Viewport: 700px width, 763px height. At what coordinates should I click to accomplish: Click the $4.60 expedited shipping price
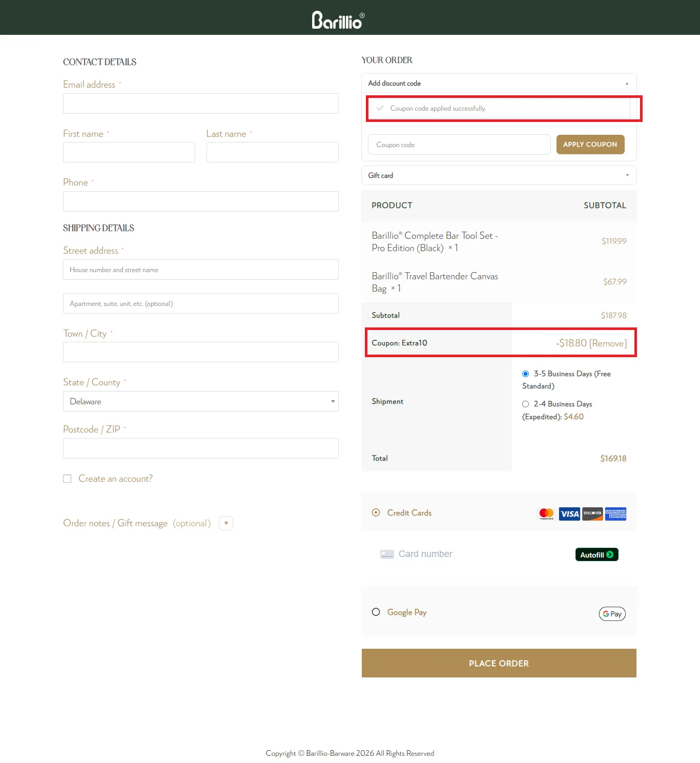[x=573, y=417]
